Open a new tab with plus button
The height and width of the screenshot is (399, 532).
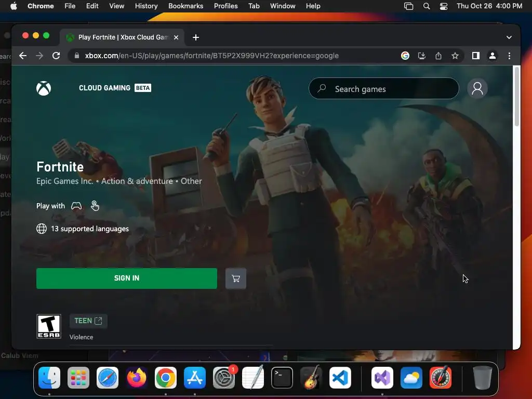click(x=196, y=37)
